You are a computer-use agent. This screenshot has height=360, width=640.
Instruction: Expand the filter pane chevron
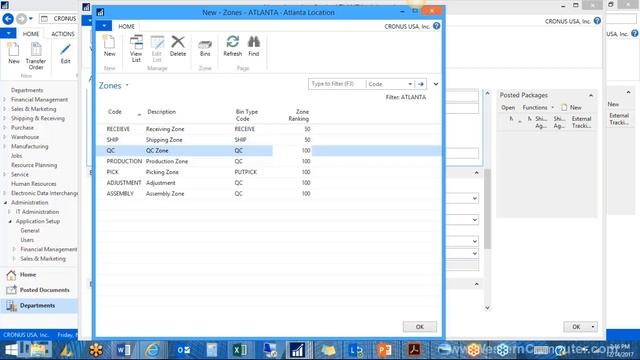click(436, 84)
